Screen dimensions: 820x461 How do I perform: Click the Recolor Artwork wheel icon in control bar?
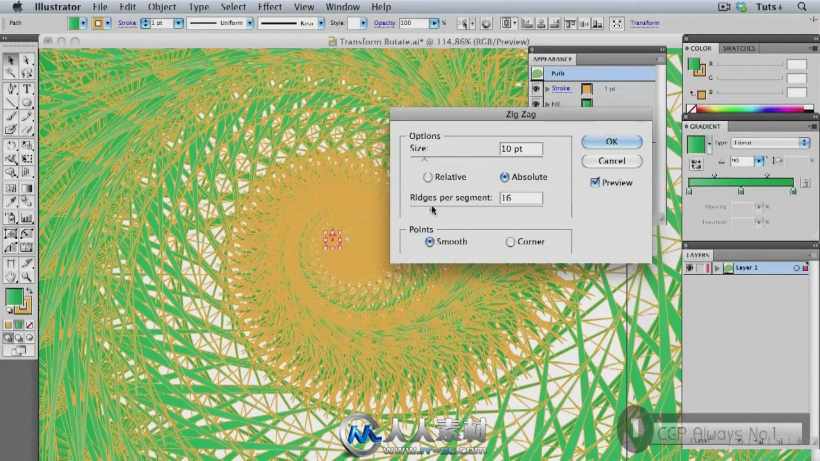(486, 24)
